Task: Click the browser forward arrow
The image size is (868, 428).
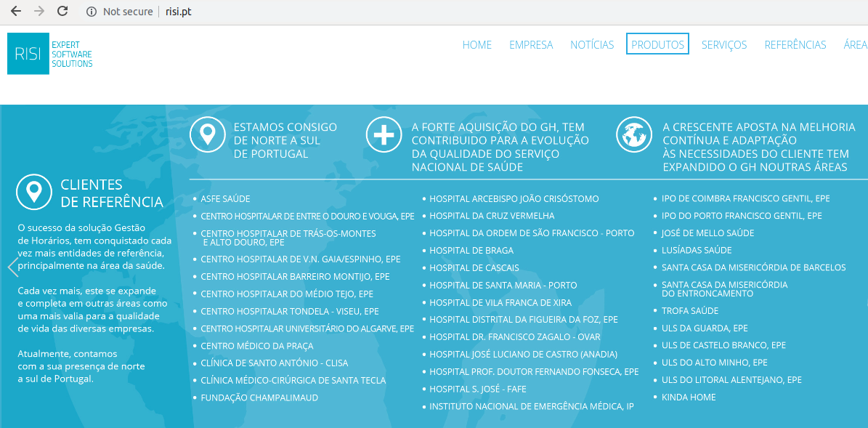Action: coord(38,12)
